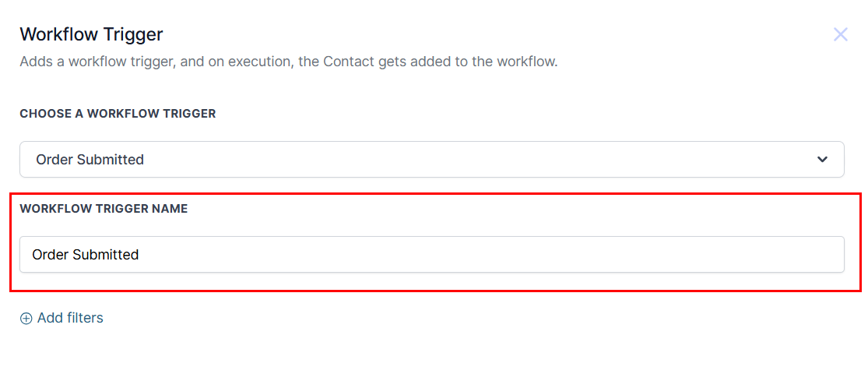Image resolution: width=868 pixels, height=374 pixels.
Task: Click the word Submitted in the name field
Action: coord(106,255)
